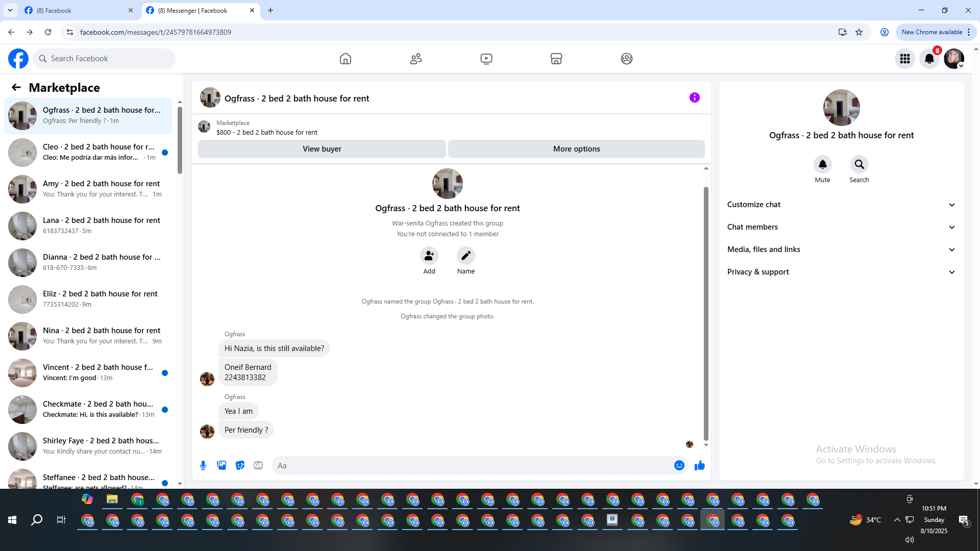
Task: Send a thumbs-up like
Action: 699,465
